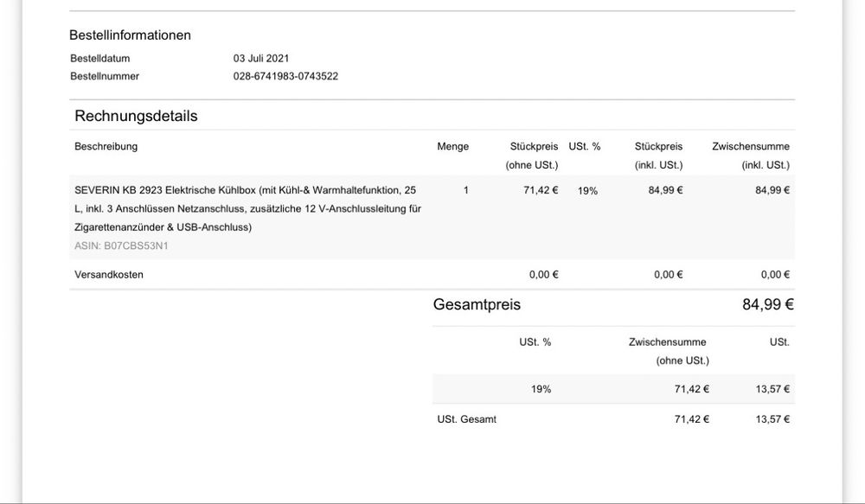Click the 19% USt. value in product row
The height and width of the screenshot is (504, 865).
click(x=587, y=191)
